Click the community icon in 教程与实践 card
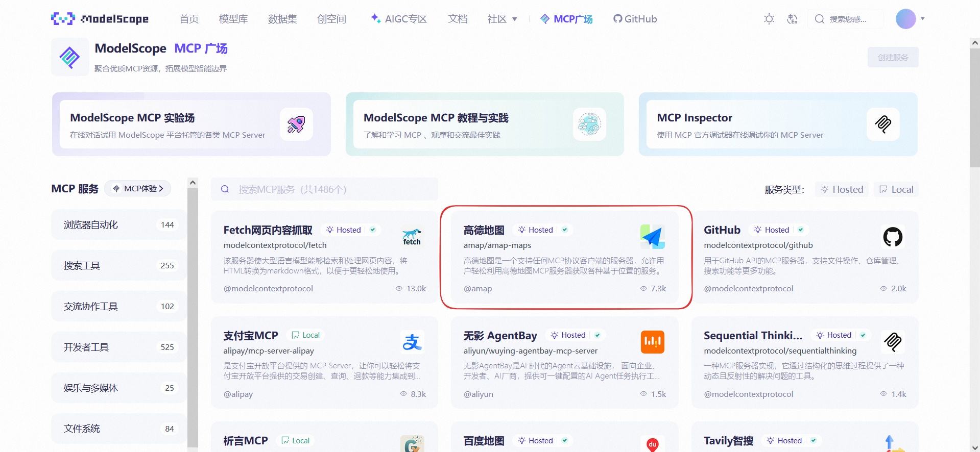980x452 pixels. [589, 124]
